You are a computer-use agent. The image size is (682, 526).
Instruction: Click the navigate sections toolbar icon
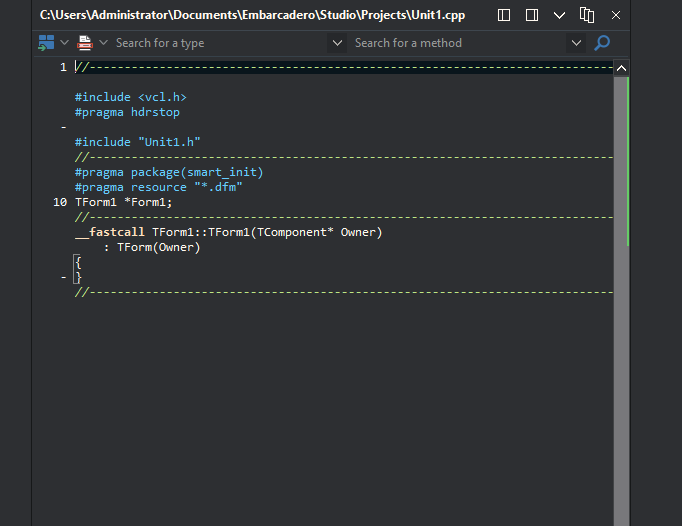tap(46, 43)
